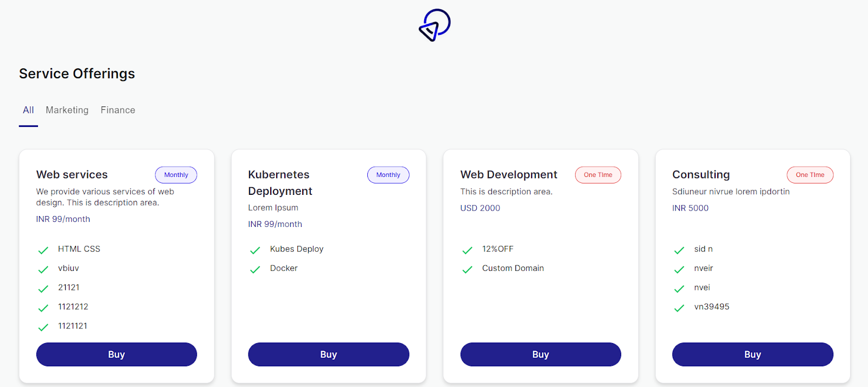Click the Kubes Deploy feature text
Image resolution: width=868 pixels, height=387 pixels.
click(297, 249)
